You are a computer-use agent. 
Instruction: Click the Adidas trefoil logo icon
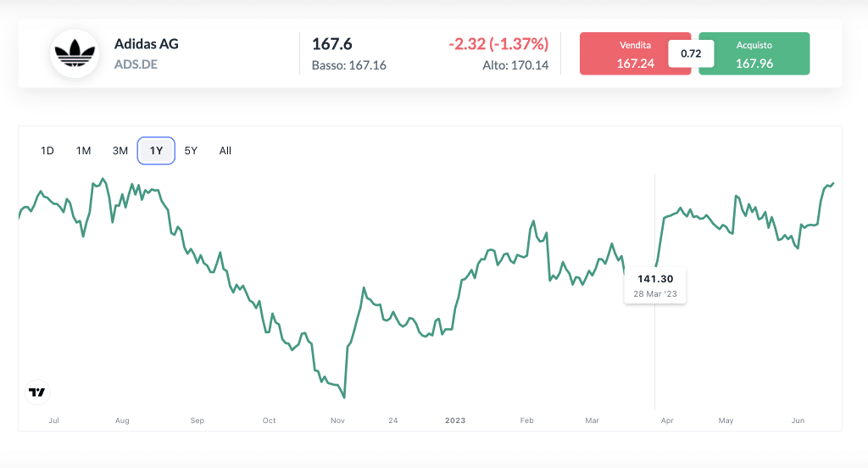75,53
